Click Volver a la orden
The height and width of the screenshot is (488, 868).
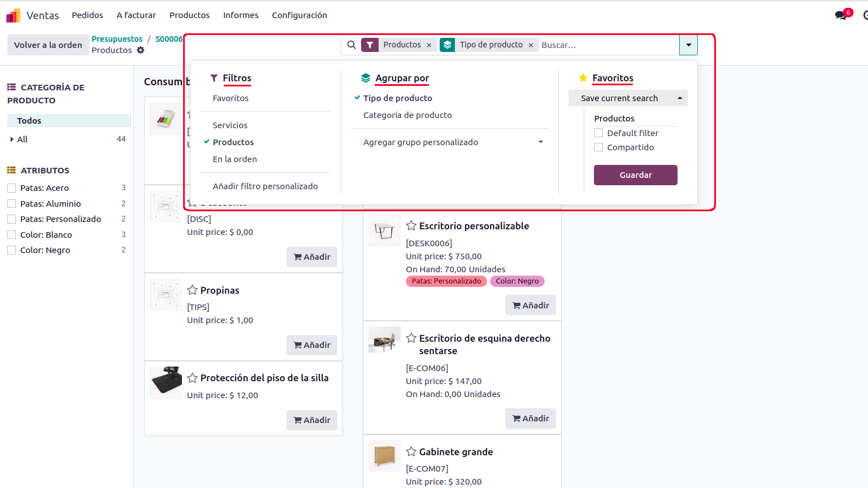click(x=48, y=45)
